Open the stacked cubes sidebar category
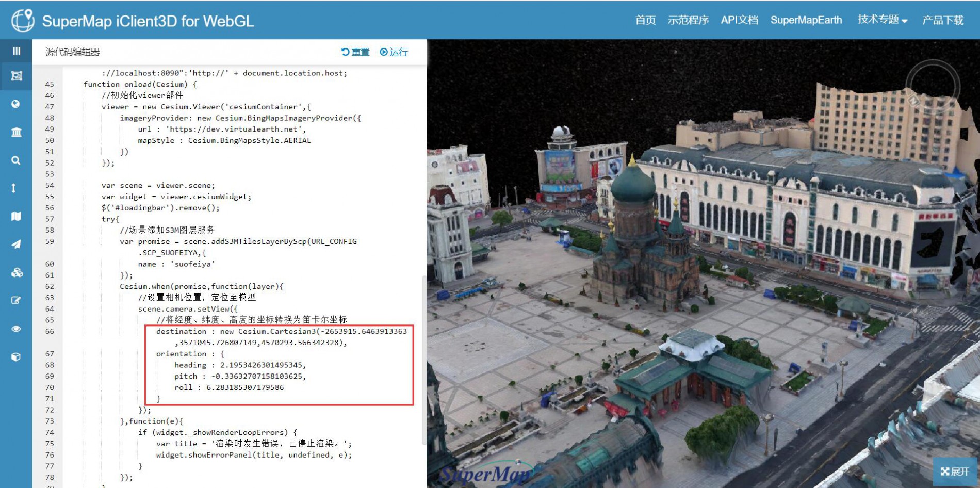980x488 pixels. 17,272
